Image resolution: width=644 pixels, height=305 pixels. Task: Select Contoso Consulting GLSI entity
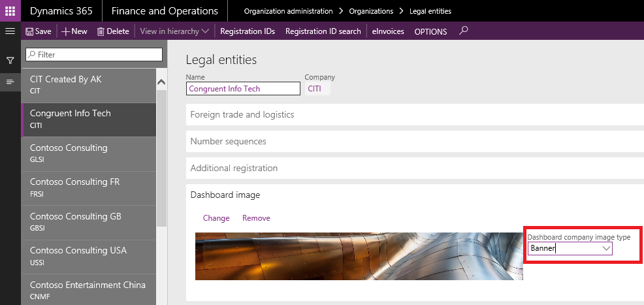89,154
